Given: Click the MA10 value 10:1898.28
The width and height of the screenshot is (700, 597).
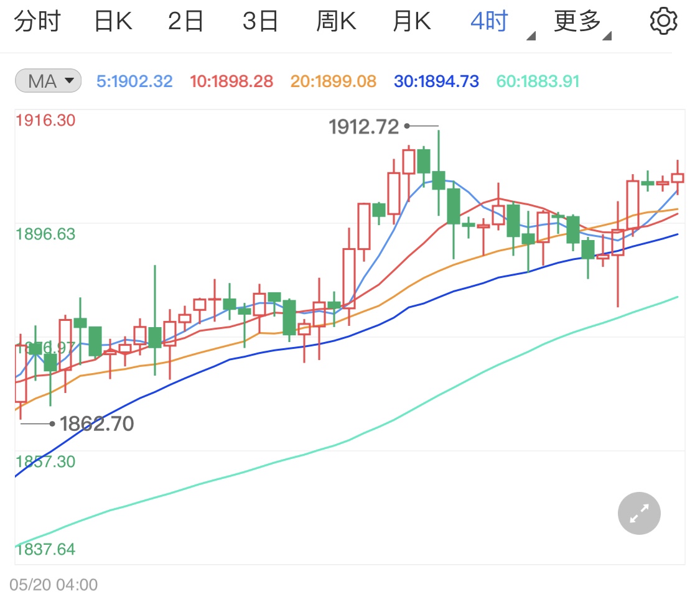Looking at the screenshot, I should tap(231, 81).
